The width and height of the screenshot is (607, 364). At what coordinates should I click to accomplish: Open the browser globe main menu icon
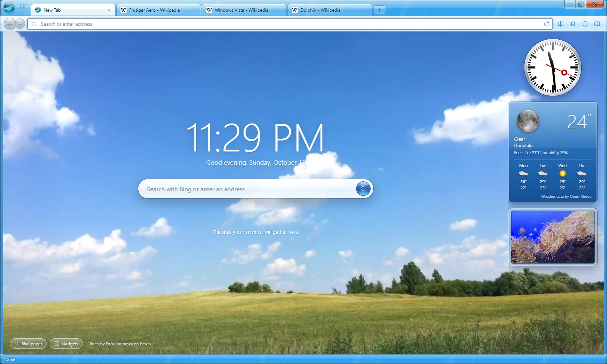coord(9,8)
